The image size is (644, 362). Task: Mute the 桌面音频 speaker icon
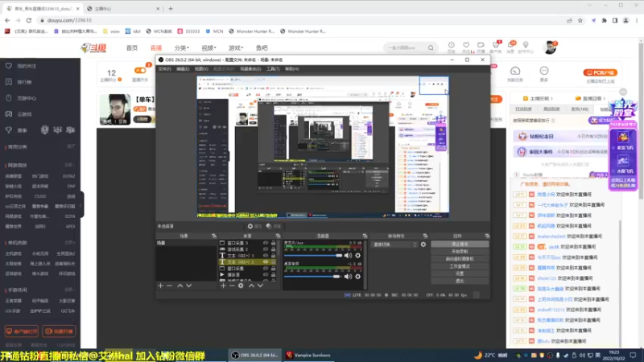point(349,277)
